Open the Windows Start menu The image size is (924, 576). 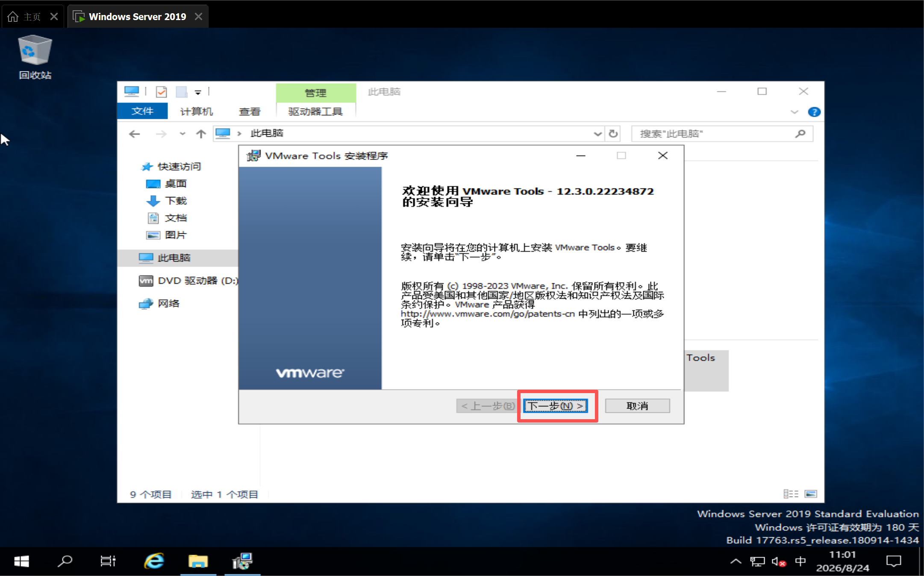(21, 561)
